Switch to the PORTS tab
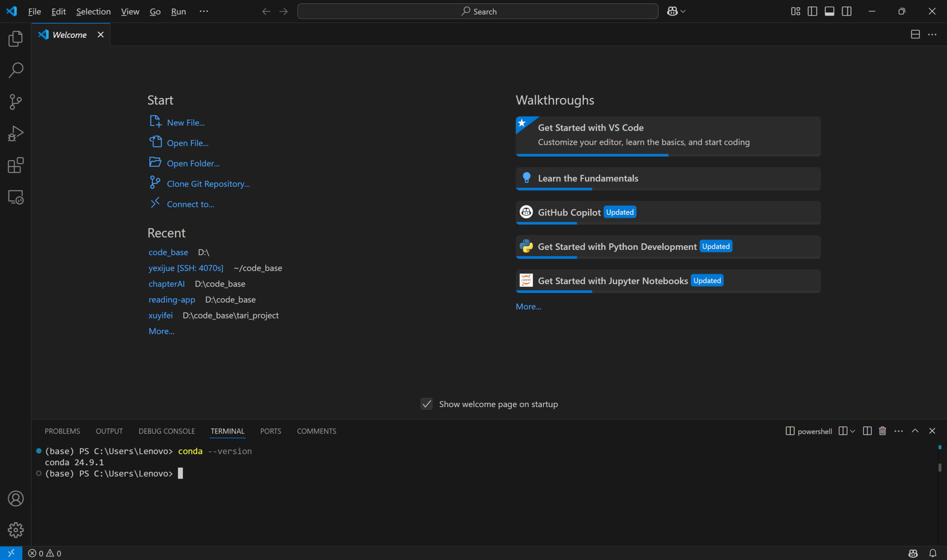 click(x=270, y=431)
